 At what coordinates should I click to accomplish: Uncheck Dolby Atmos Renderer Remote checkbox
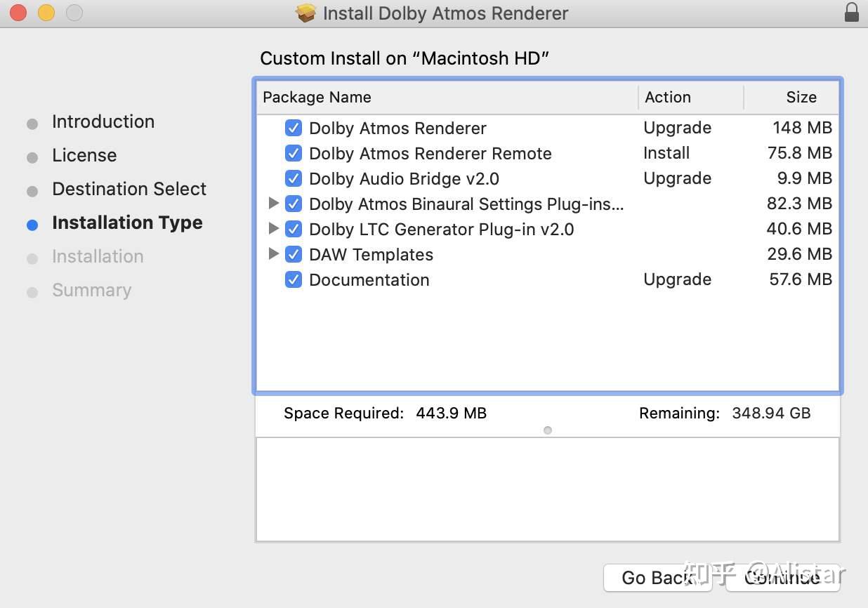(294, 153)
